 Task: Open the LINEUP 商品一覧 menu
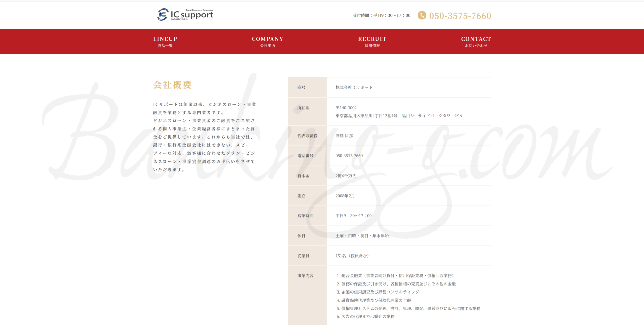[165, 42]
